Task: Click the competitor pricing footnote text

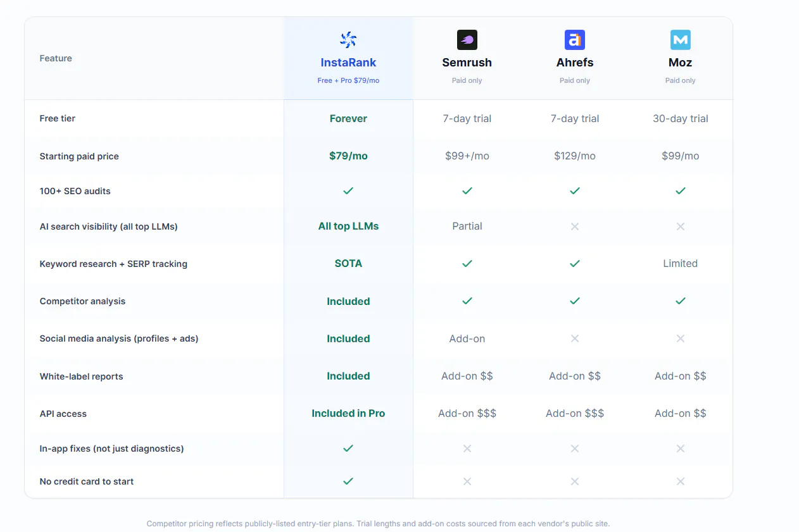Action: [x=378, y=524]
